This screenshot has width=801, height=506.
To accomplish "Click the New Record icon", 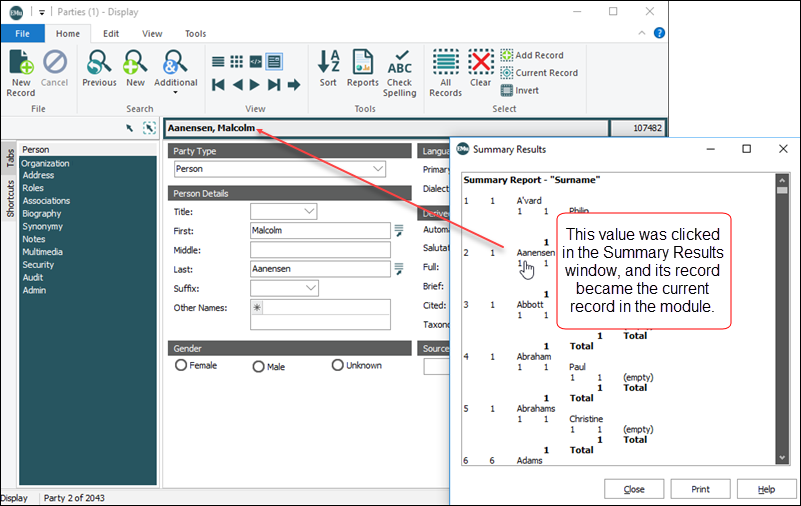I will click(21, 66).
